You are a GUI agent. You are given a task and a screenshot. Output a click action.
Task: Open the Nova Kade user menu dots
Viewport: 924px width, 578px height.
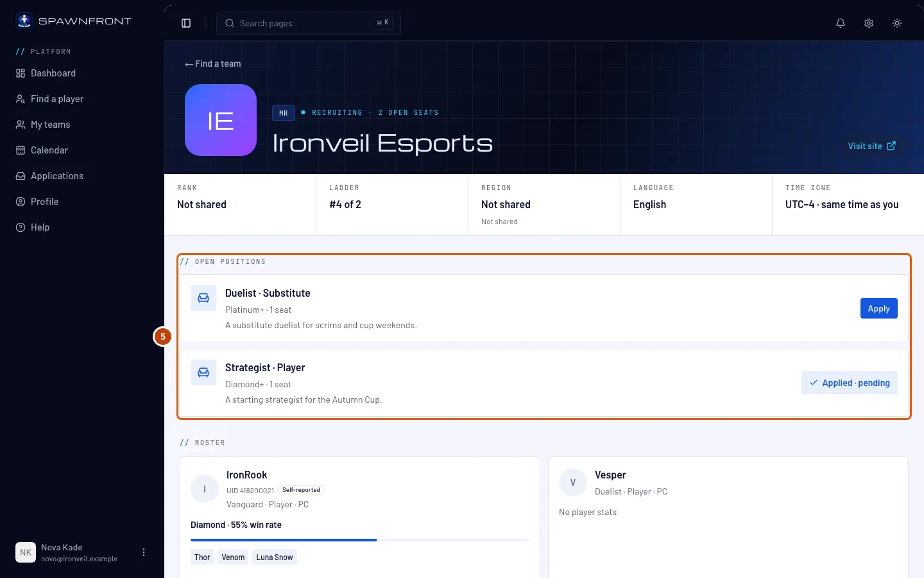(x=144, y=552)
